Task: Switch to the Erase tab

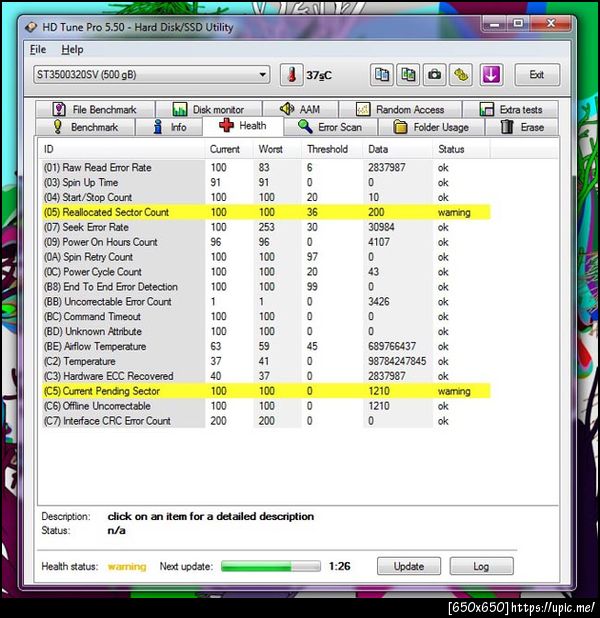Action: tap(522, 127)
